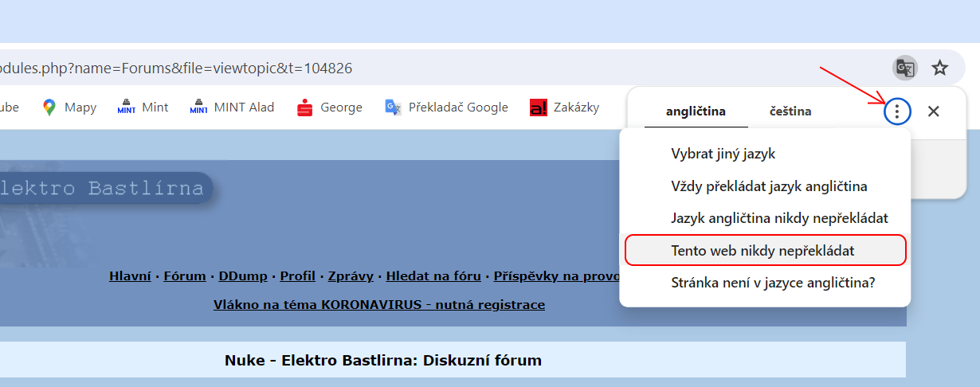Viewport: 980px width, 387px height.
Task: Click 'Stránka není v jazyce angličtina?'
Action: pyautogui.click(x=773, y=282)
